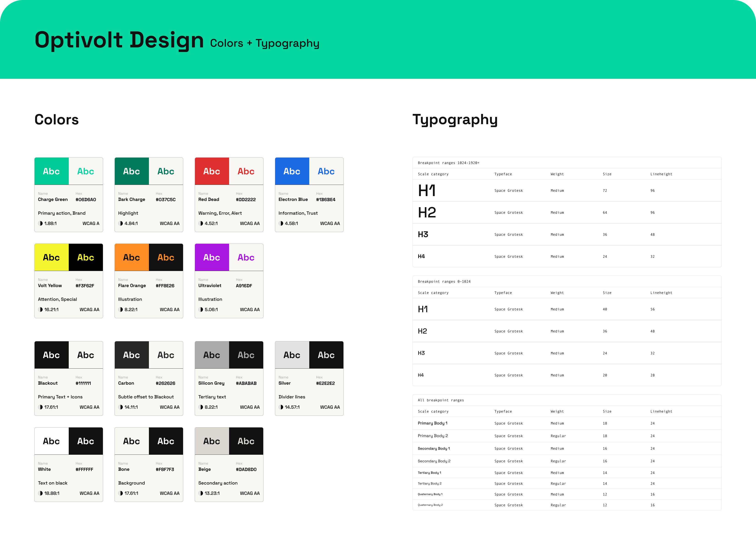Click the Typography section heading
This screenshot has width=756, height=556.
455,120
